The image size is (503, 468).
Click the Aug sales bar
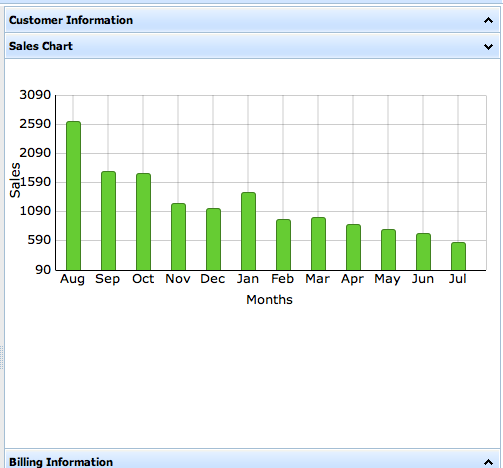(73, 196)
